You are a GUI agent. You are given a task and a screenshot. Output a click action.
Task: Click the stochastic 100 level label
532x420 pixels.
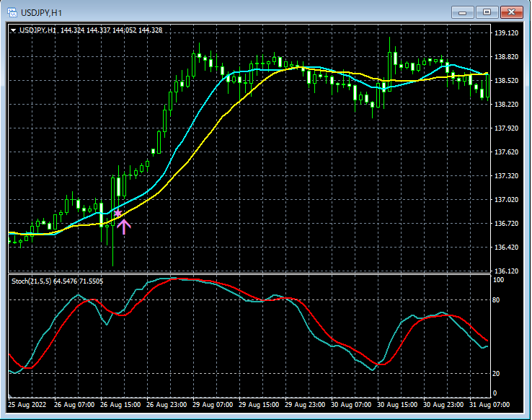pos(498,280)
